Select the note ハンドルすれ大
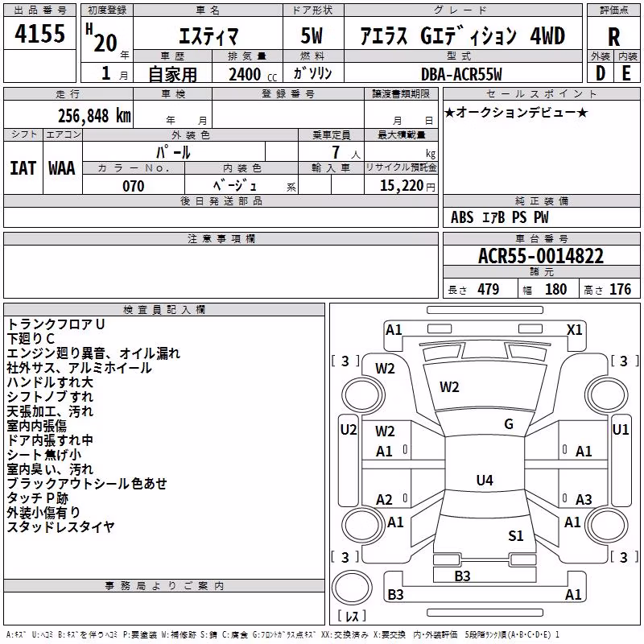The height and width of the screenshot is (644, 644). tap(50, 382)
